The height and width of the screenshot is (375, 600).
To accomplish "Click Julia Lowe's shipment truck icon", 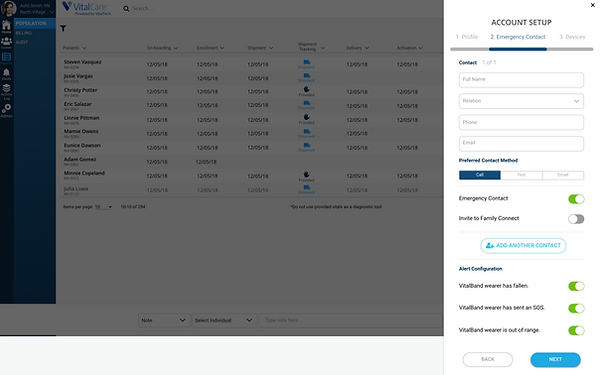I will click(307, 189).
